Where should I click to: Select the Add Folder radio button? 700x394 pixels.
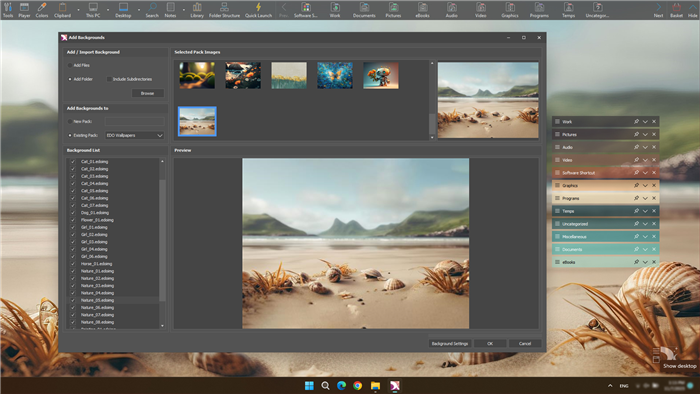tap(70, 79)
